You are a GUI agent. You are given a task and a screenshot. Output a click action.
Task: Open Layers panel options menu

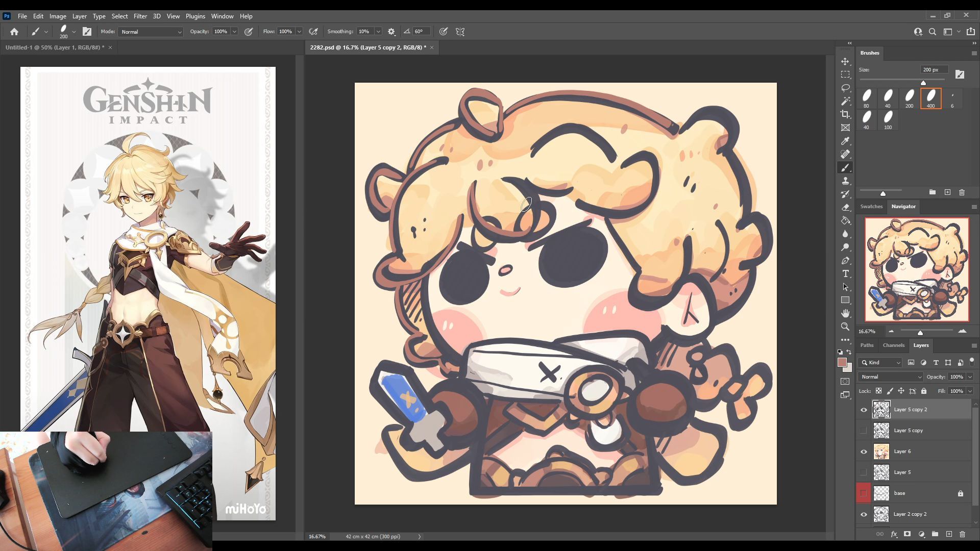974,345
